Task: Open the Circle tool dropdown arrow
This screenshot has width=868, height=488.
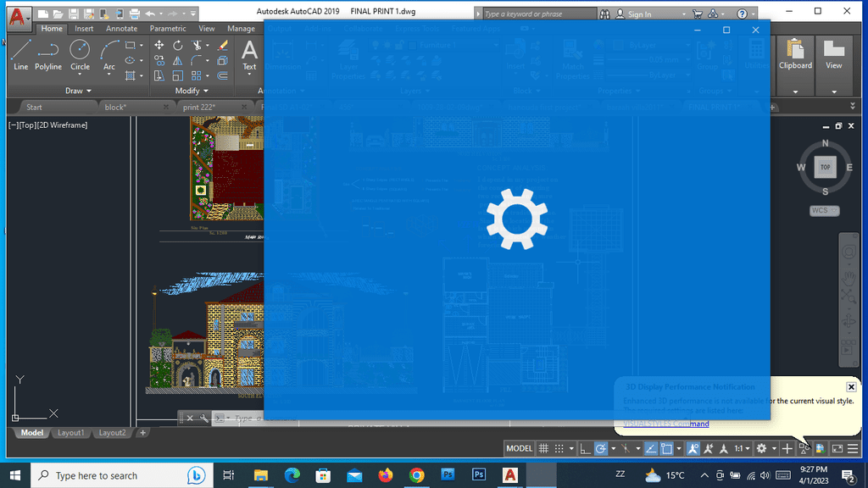Action: [x=80, y=75]
